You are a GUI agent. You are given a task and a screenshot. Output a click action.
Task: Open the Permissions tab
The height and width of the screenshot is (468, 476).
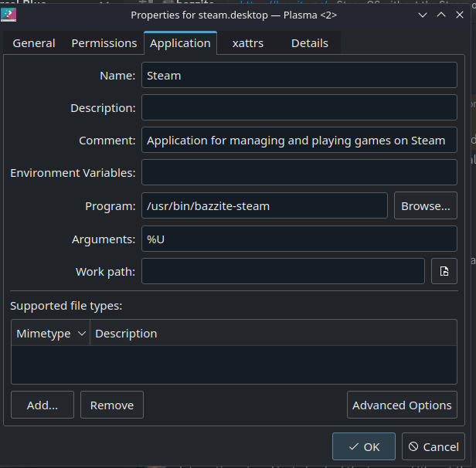pos(104,43)
